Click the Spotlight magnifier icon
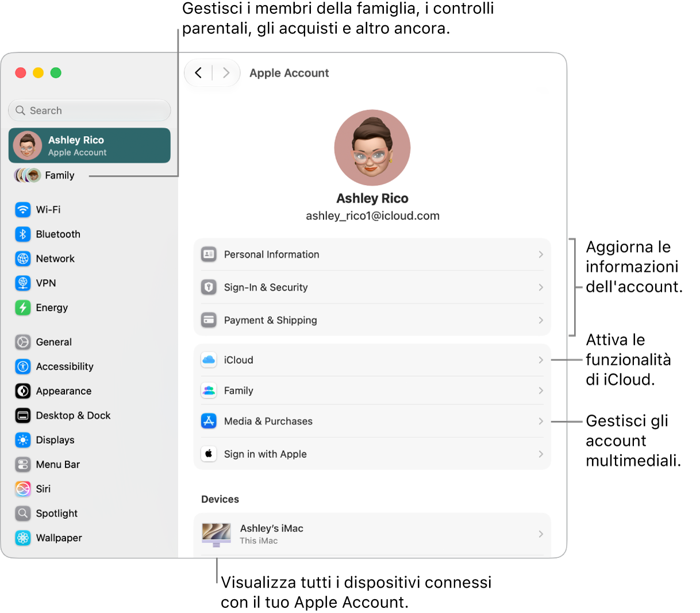The image size is (700, 613). click(23, 513)
